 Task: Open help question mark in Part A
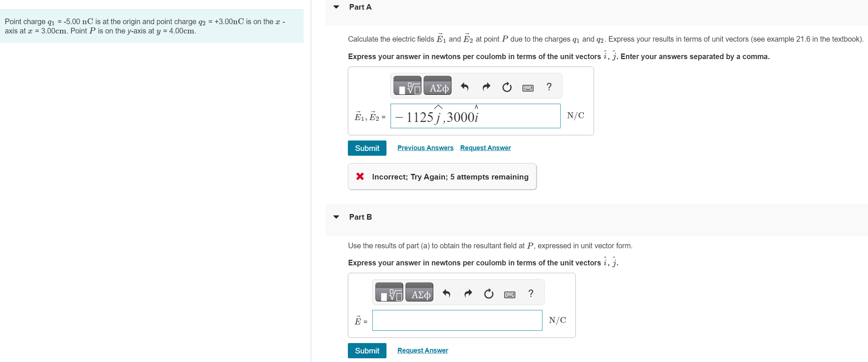[x=549, y=87]
